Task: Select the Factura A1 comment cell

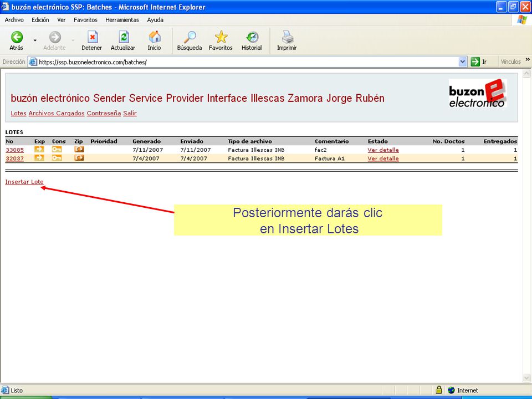Action: [329, 158]
